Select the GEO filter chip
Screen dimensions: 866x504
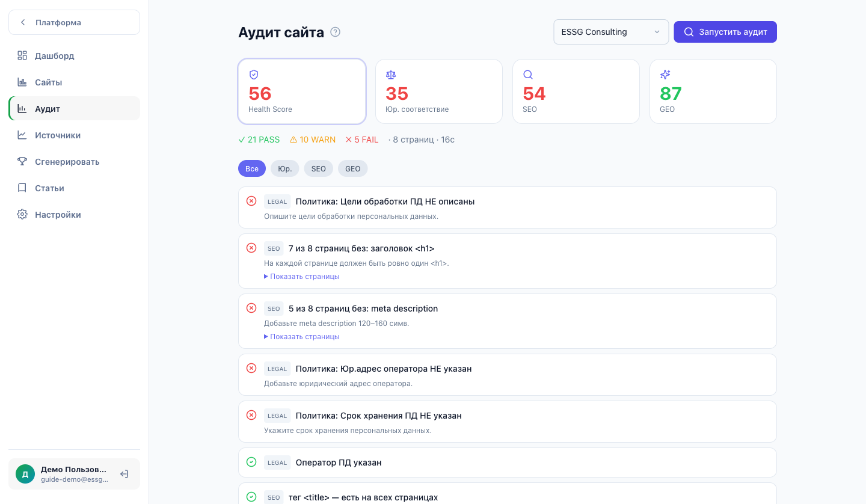coord(353,168)
